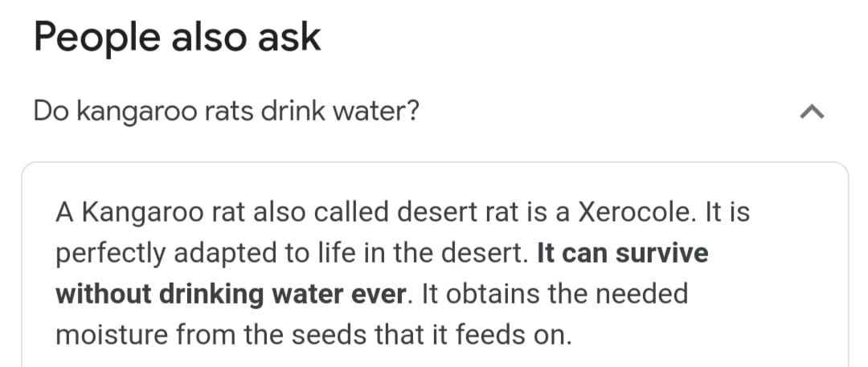Select the 'People also ask' heading
Screen dimensions: 868x367
pos(178,39)
